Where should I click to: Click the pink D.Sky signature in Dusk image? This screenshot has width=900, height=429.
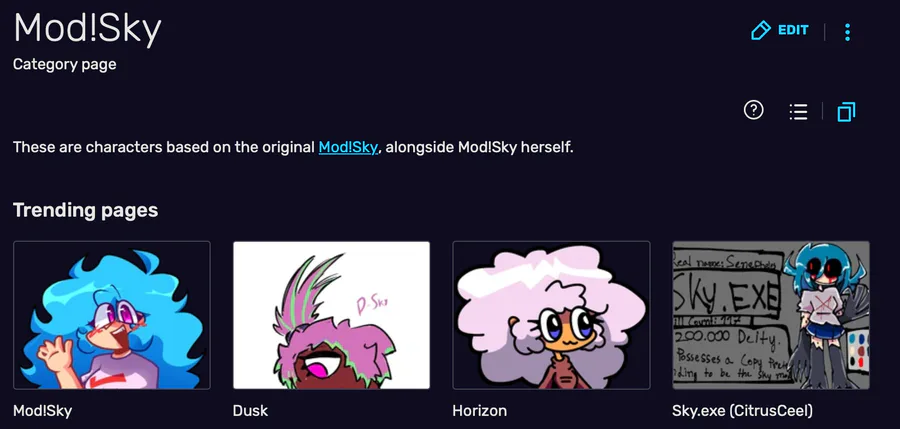click(x=371, y=305)
